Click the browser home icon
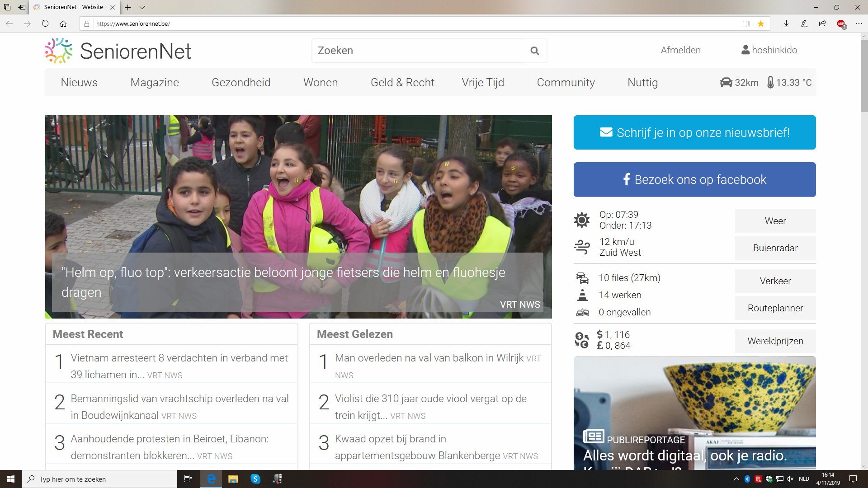This screenshot has height=488, width=868. pos(63,23)
